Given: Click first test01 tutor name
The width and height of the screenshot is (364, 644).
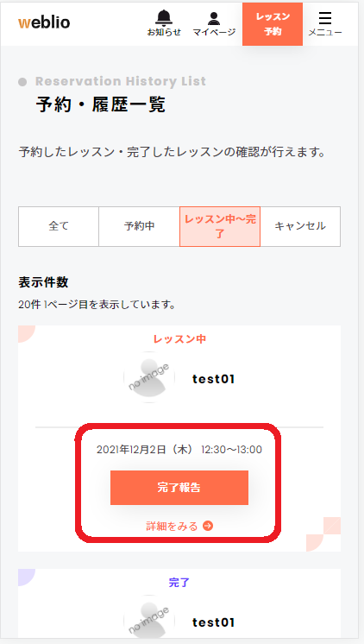Looking at the screenshot, I should [213, 379].
